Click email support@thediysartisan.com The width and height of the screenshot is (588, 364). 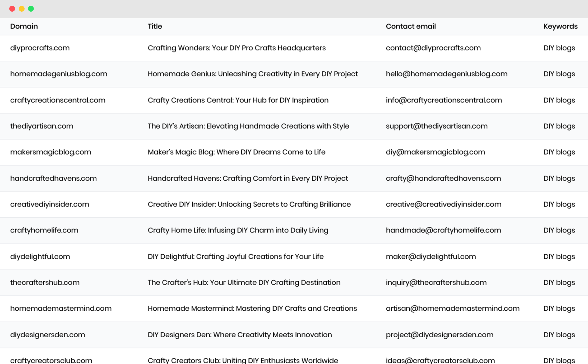(437, 126)
